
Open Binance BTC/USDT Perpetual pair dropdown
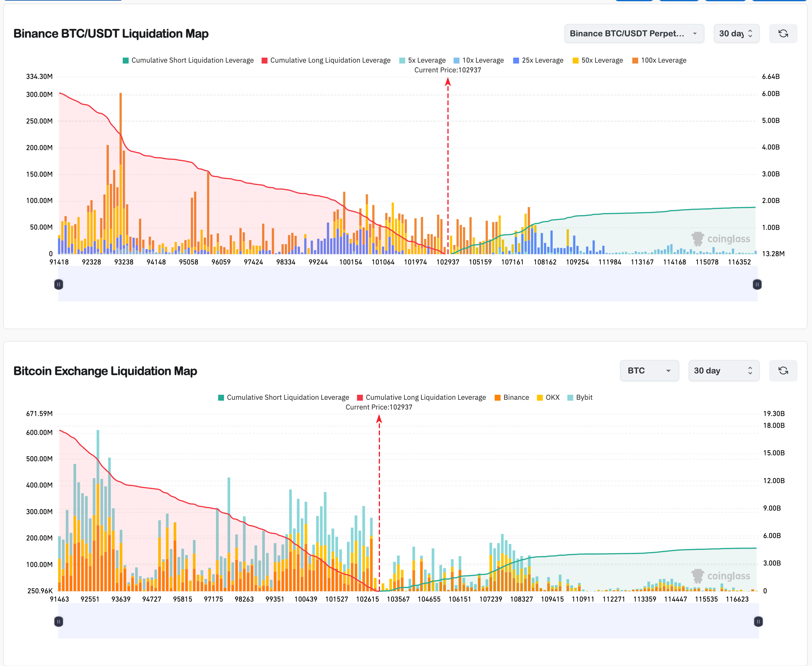tap(634, 34)
